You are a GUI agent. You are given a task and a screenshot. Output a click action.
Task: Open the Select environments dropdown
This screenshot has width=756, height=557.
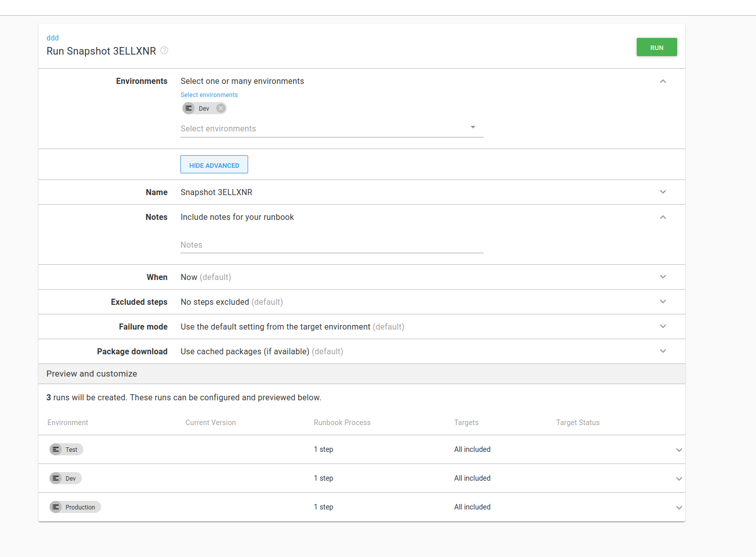coord(472,127)
